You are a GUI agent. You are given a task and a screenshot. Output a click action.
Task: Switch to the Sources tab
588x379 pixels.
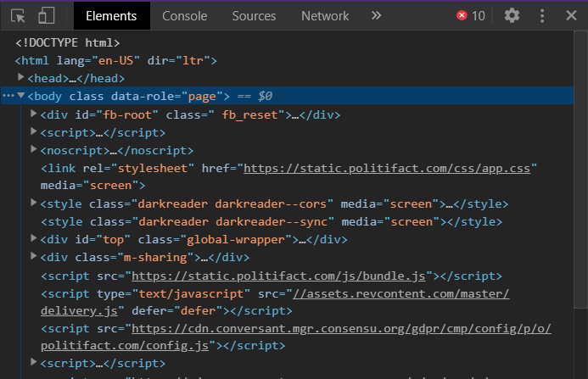pyautogui.click(x=254, y=16)
